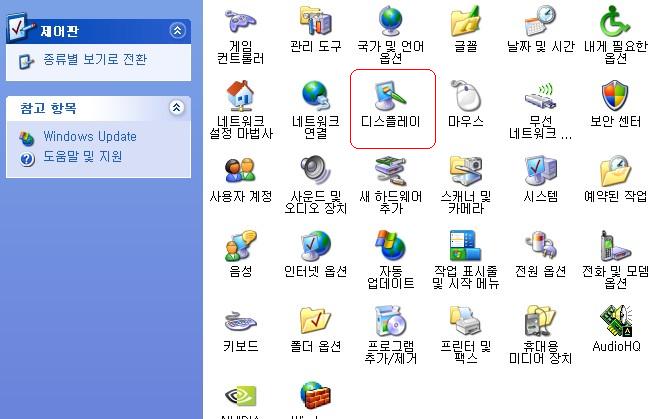Open 스캐너 및 카메라 icon

coord(466,170)
